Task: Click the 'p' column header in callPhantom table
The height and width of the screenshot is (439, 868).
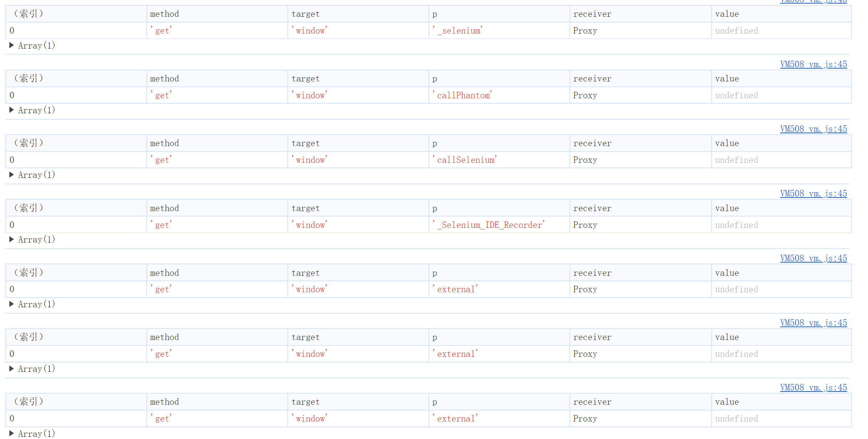Action: pyautogui.click(x=435, y=79)
